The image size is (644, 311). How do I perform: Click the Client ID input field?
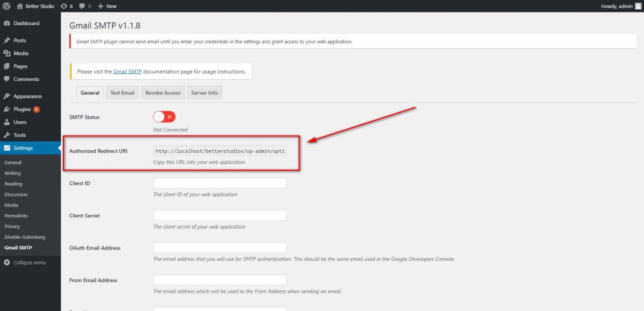coord(219,183)
